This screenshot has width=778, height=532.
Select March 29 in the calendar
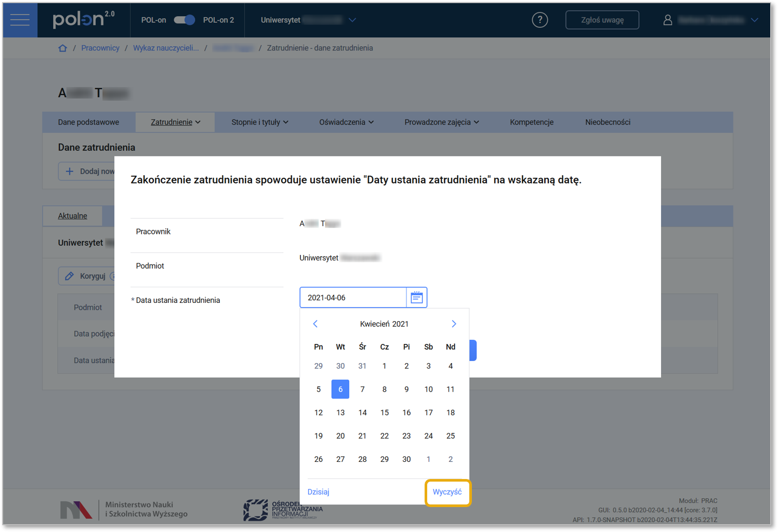(319, 366)
